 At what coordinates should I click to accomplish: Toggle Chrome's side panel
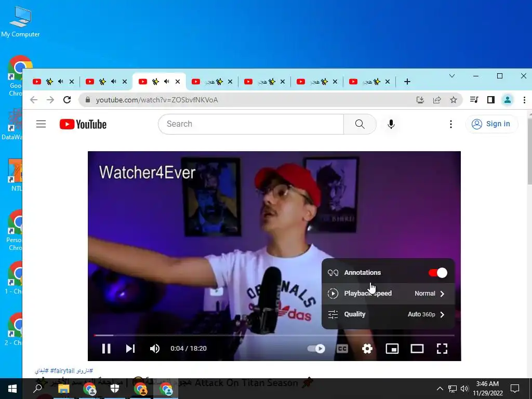[490, 100]
